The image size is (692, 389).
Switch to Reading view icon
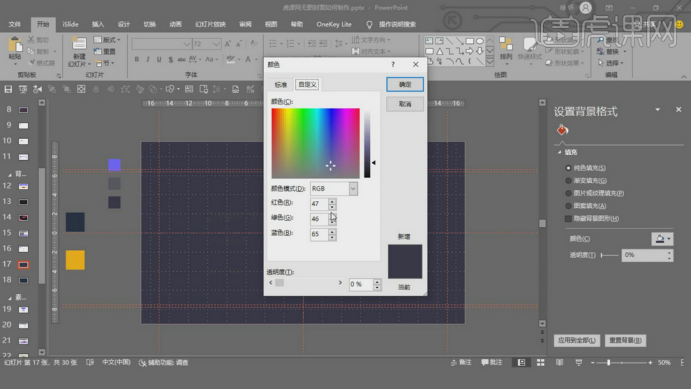click(x=559, y=363)
